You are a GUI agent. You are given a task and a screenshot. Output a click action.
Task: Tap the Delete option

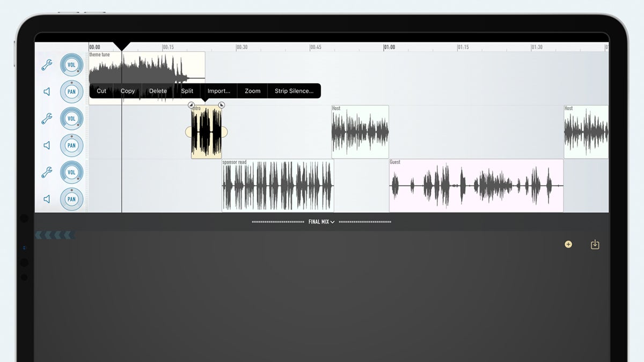[x=157, y=91]
